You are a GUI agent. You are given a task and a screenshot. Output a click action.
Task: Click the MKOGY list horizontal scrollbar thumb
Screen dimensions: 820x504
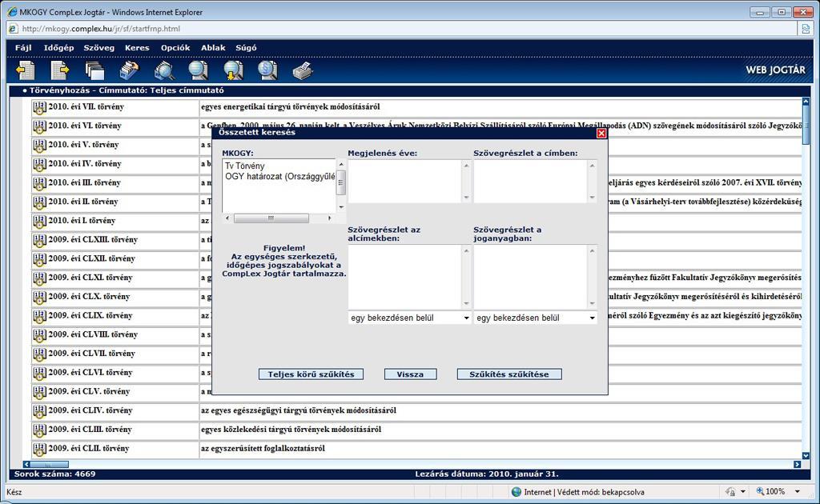click(x=271, y=218)
